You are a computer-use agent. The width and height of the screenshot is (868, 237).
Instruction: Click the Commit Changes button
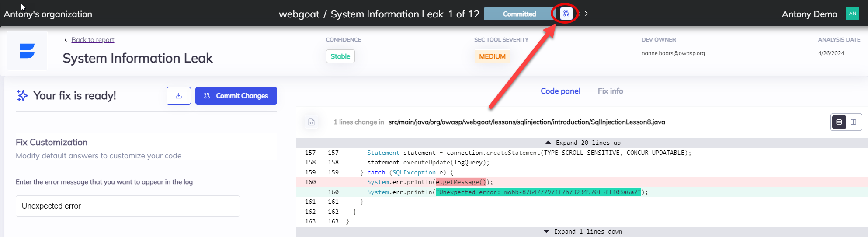coord(236,96)
